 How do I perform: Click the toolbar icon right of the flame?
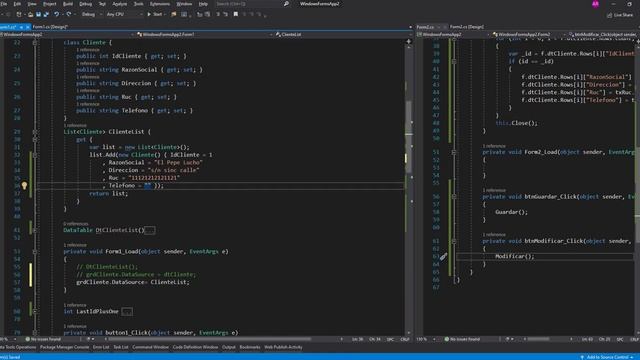184,14
